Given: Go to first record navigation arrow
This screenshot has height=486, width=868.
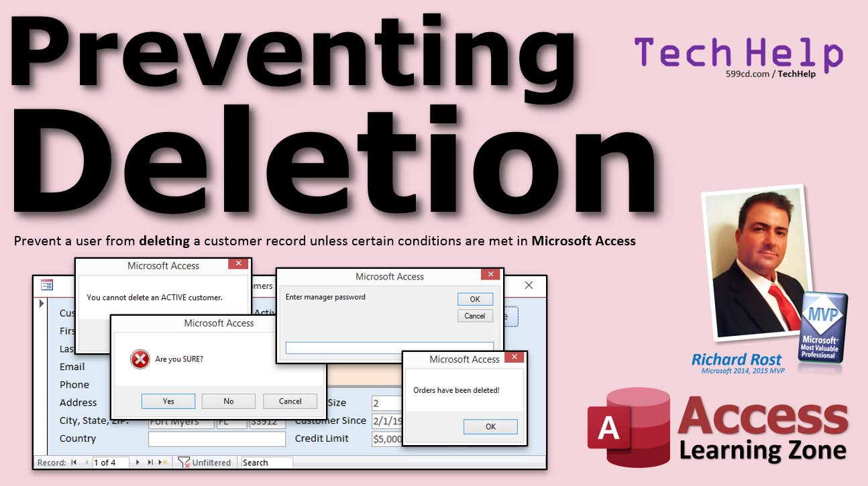Looking at the screenshot, I should click(x=74, y=463).
